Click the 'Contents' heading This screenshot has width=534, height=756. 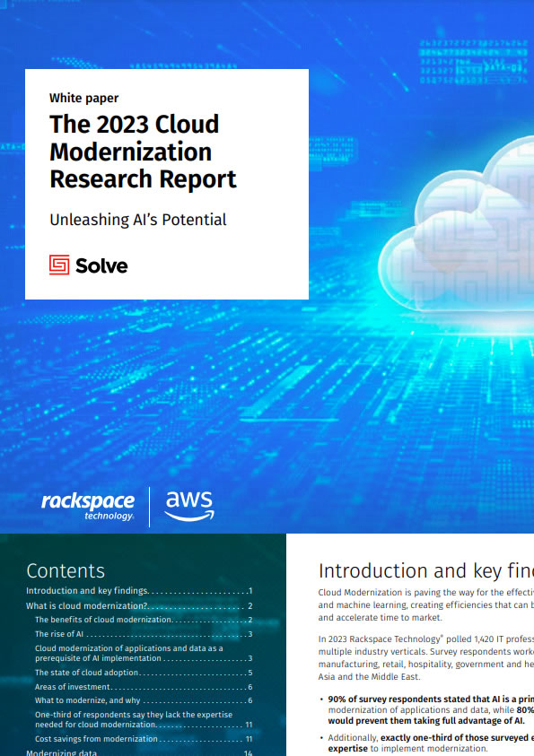(66, 571)
